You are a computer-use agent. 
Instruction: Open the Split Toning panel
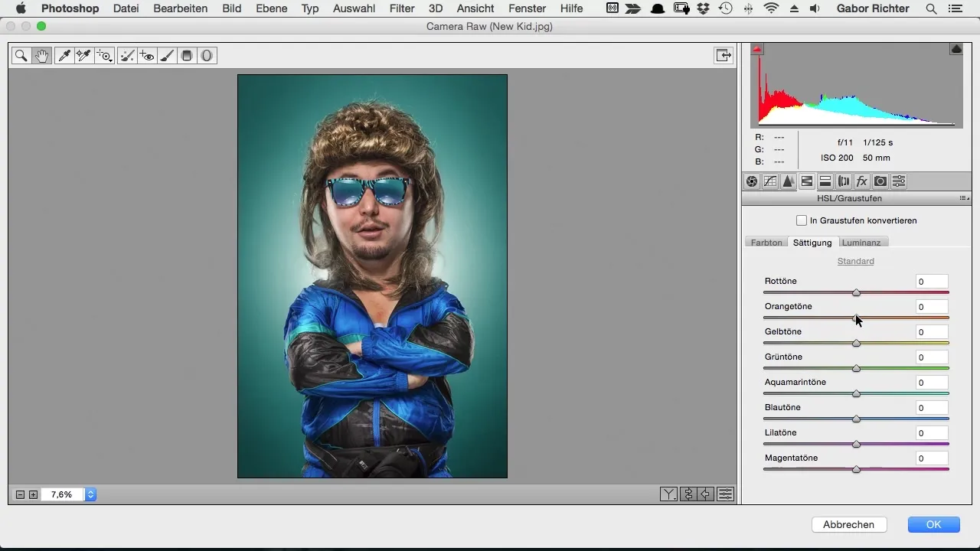click(825, 181)
